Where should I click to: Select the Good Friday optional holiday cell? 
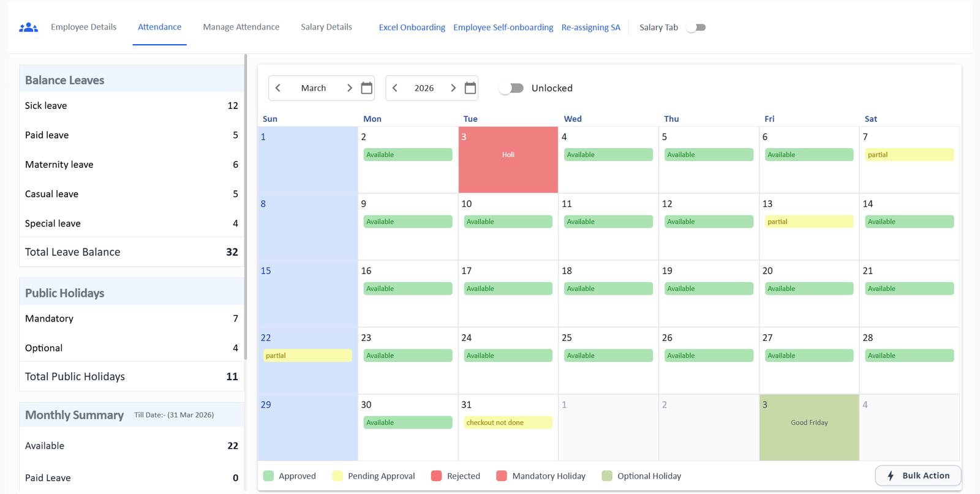pos(809,427)
